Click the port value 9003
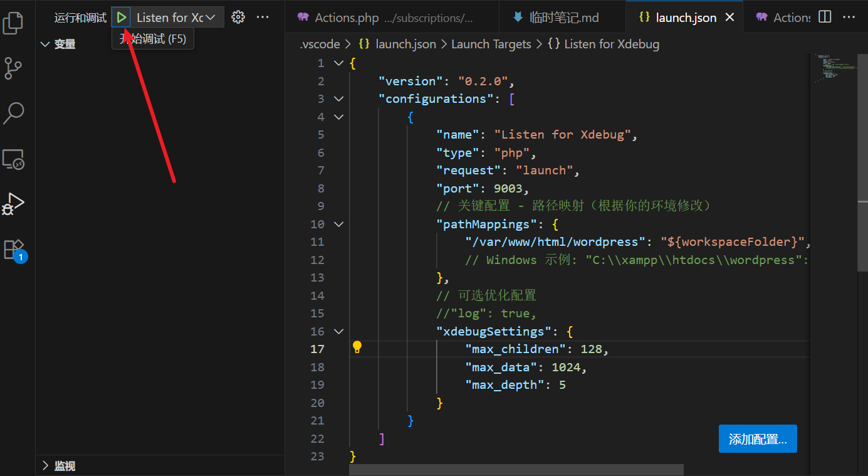Screen dimensions: 868x476 pyautogui.click(x=508, y=188)
